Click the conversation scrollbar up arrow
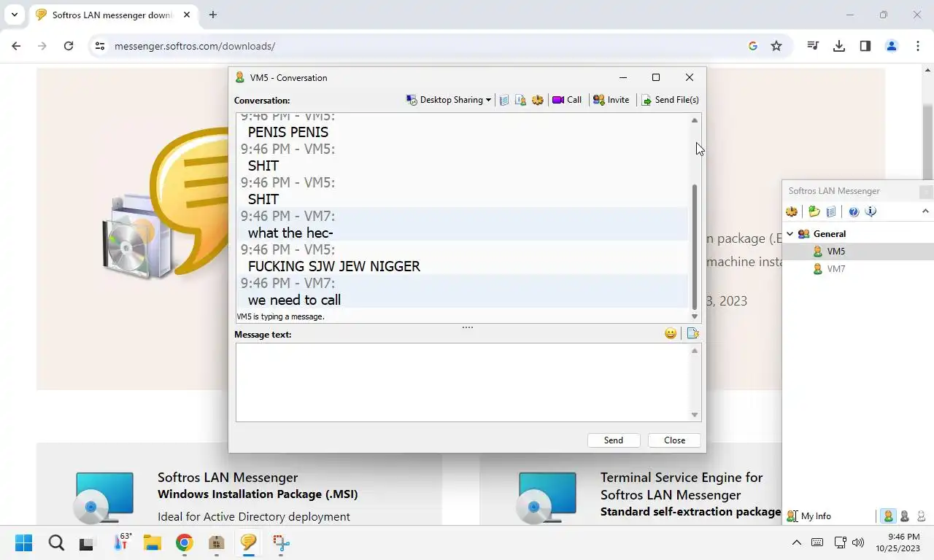934x560 pixels. coord(695,120)
